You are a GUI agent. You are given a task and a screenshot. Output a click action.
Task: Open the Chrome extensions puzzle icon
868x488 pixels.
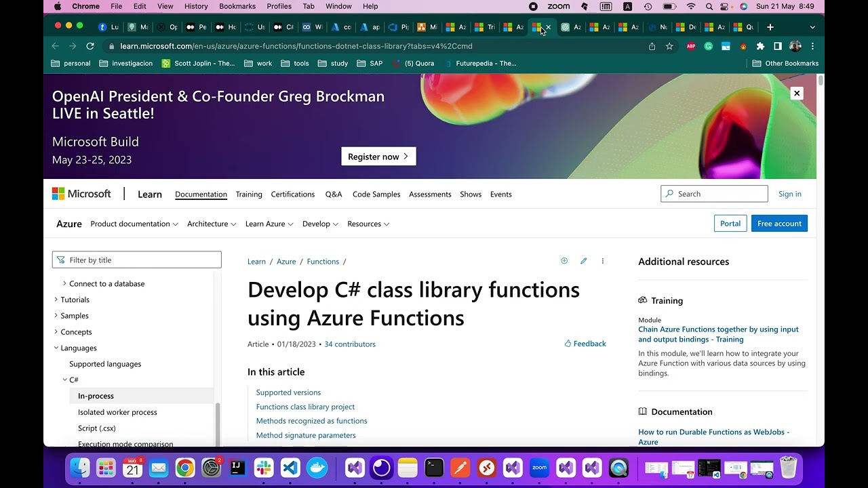(x=760, y=46)
